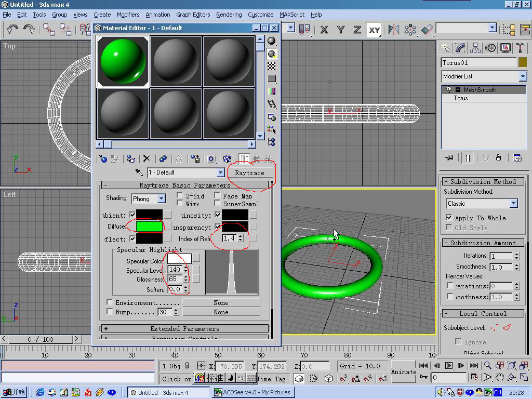Click Assign Material to Selection icon
The height and width of the screenshot is (399, 532).
click(x=131, y=159)
